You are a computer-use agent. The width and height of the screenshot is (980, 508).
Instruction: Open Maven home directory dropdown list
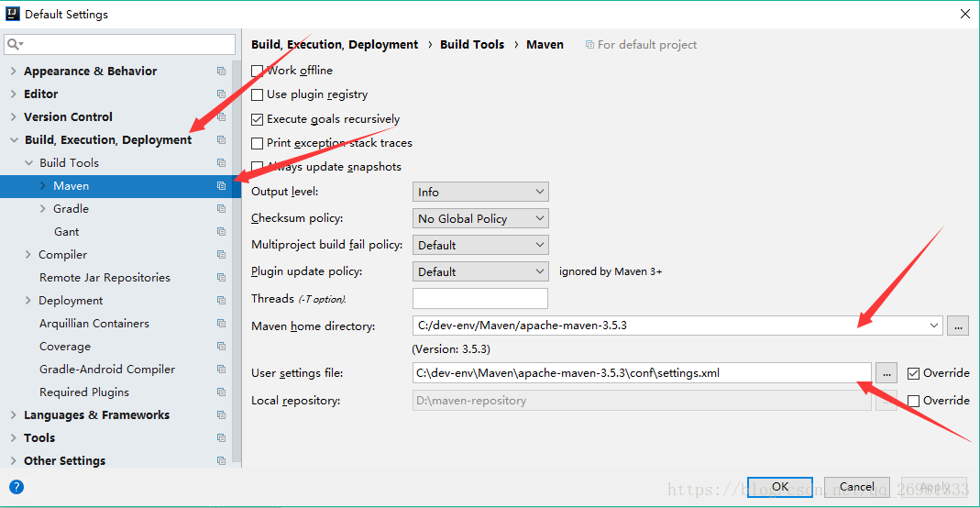coord(934,326)
